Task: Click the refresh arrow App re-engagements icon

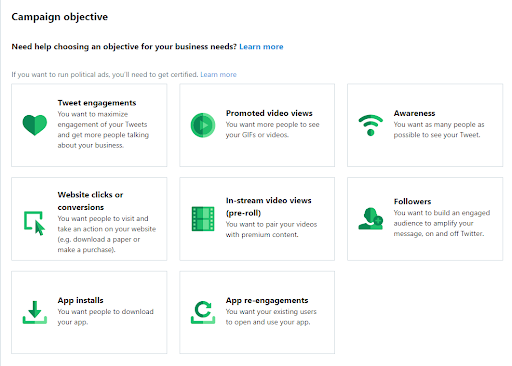Action: click(203, 312)
